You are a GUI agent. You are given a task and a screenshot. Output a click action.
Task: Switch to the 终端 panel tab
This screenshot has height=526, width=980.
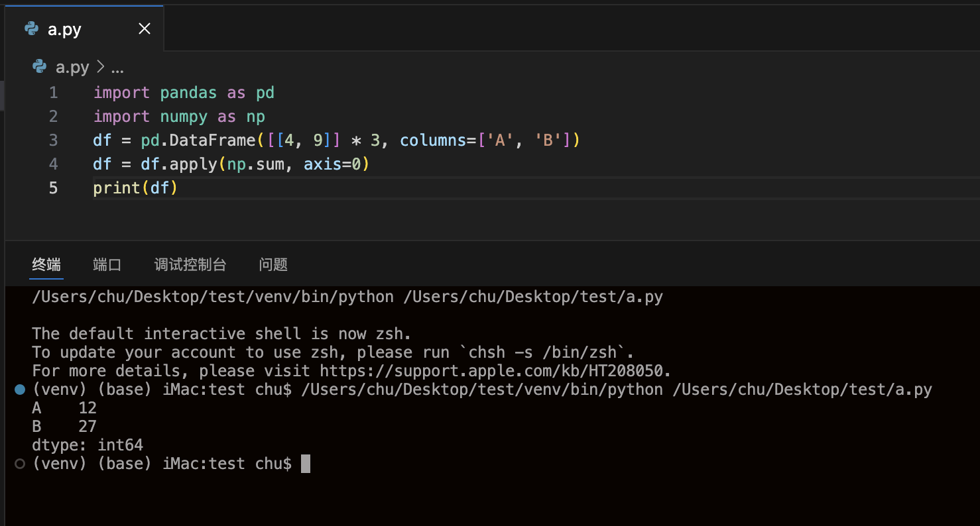point(46,265)
